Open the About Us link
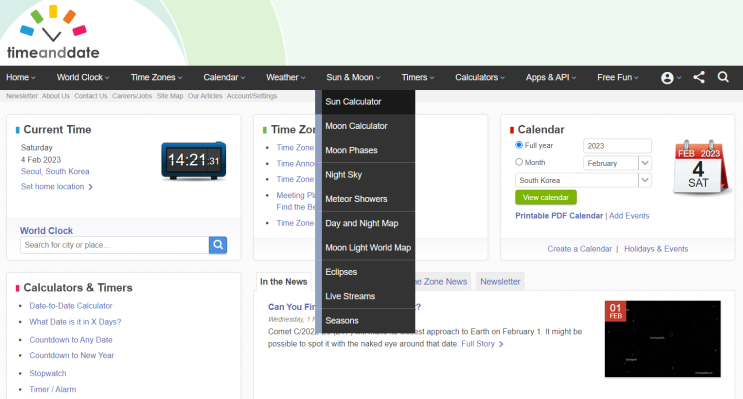Screen dimensions: 743x399 tap(55, 96)
